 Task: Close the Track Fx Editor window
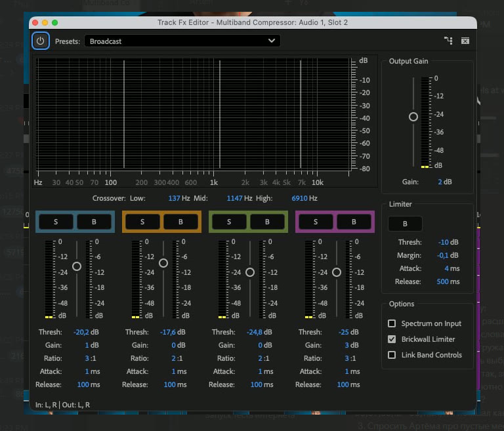click(35, 22)
